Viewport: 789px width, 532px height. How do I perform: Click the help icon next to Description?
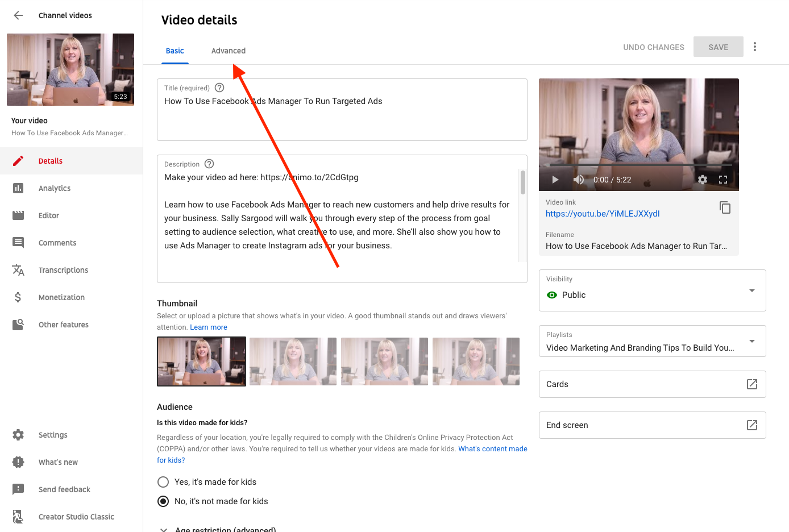(209, 164)
